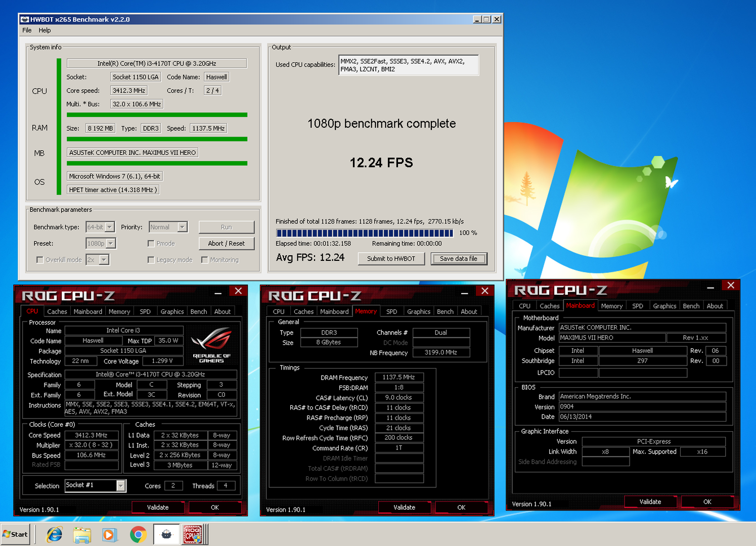The width and height of the screenshot is (756, 546).
Task: Select the ROG CPU-Z taskbar icon
Action: pos(193,534)
